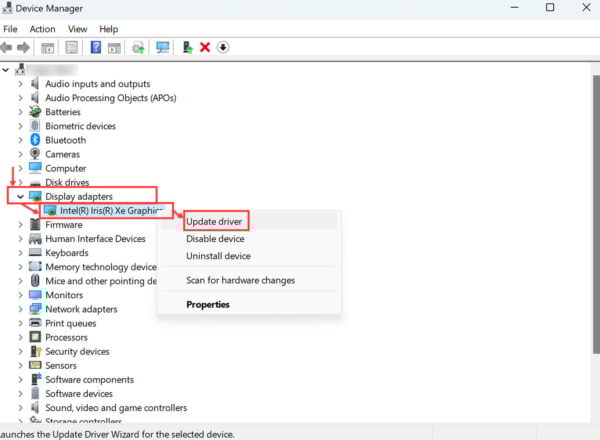
Task: Choose Update driver from the context menu
Action: click(x=215, y=220)
